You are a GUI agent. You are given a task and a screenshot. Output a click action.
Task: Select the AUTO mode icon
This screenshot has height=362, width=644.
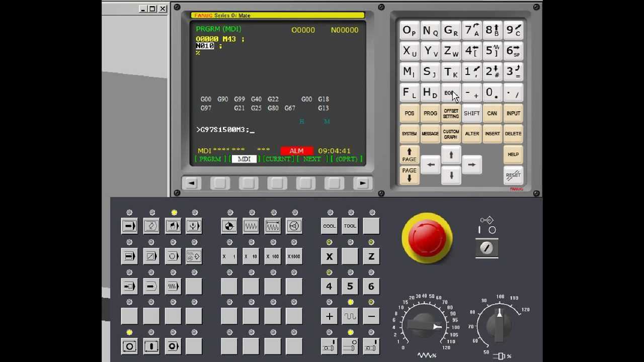[129, 226]
